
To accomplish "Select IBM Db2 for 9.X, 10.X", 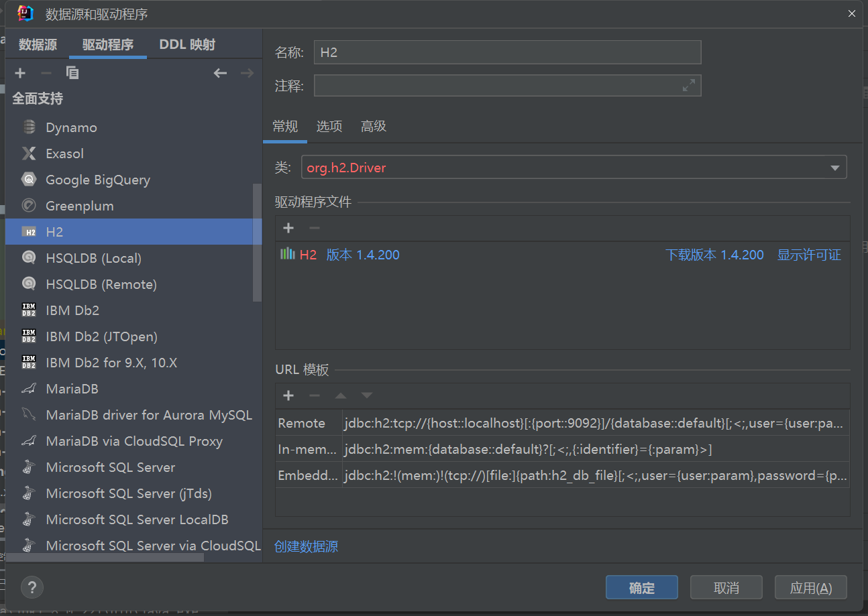I will coord(111,363).
